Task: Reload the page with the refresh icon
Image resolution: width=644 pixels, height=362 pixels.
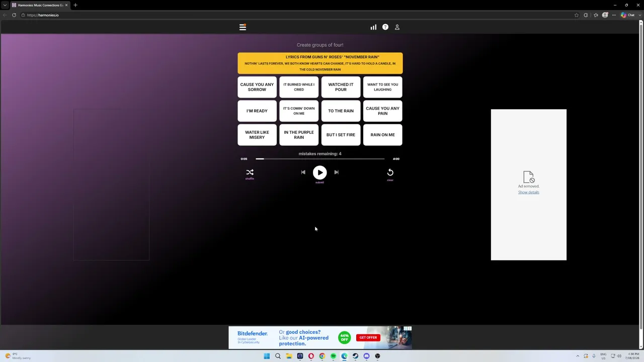Action: coord(14,15)
